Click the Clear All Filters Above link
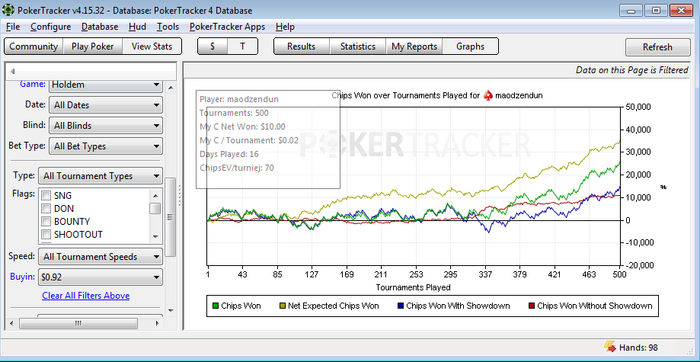Screen dimensions: 700x362 [86, 295]
